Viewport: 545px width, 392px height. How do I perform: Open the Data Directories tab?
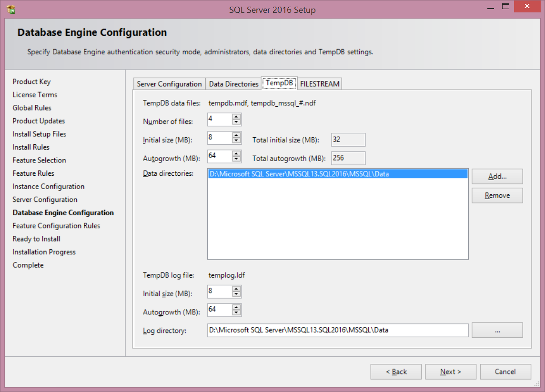click(233, 84)
